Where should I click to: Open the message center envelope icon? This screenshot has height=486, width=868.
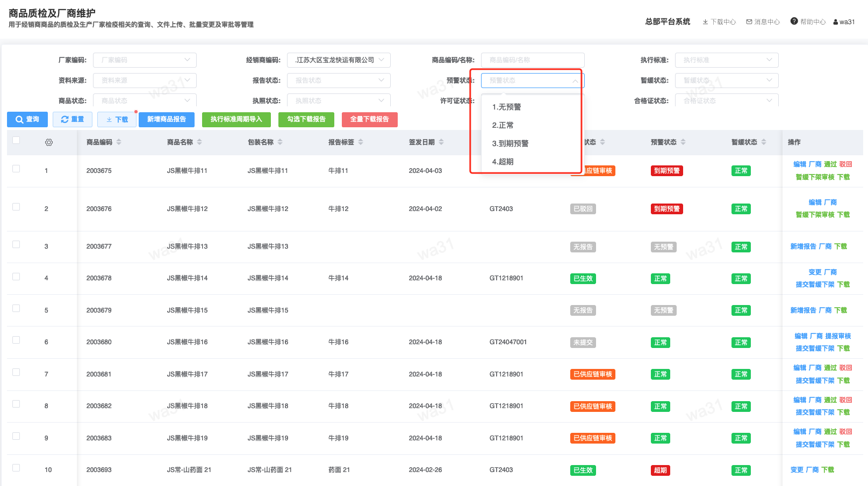click(x=749, y=22)
